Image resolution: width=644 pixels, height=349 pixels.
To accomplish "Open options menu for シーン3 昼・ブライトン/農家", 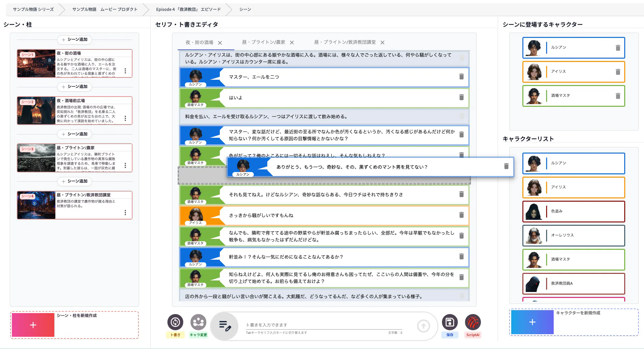I will pyautogui.click(x=125, y=165).
